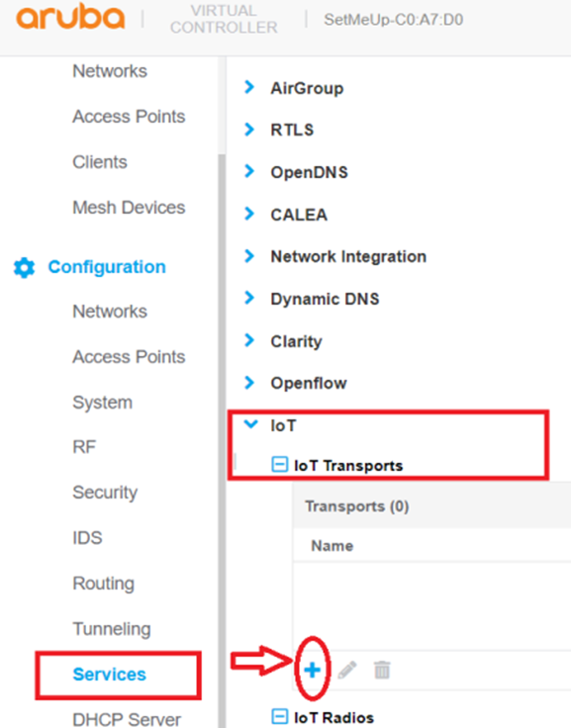Click the Aruba logo
571x728 pixels.
tap(70, 18)
